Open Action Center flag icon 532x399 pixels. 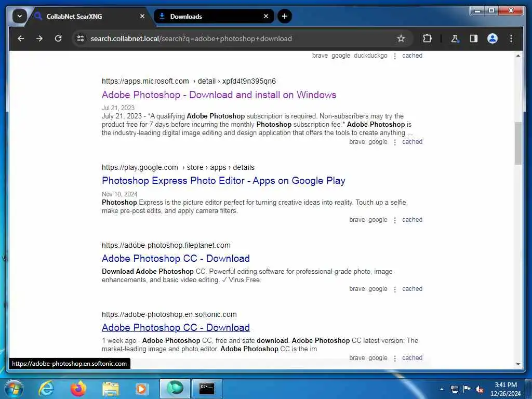point(467,389)
